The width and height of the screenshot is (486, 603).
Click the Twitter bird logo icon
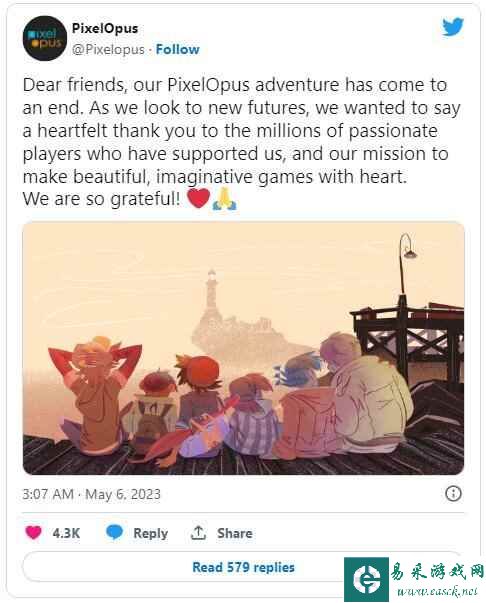coord(453,27)
